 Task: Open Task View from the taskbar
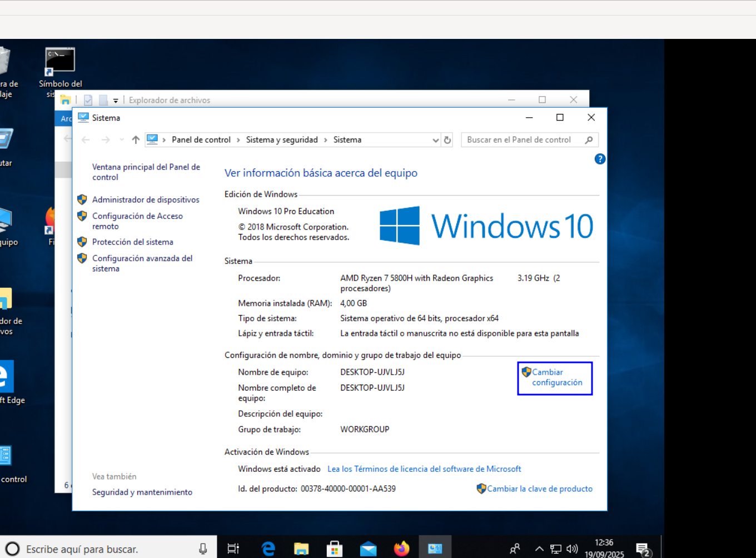coord(233,549)
